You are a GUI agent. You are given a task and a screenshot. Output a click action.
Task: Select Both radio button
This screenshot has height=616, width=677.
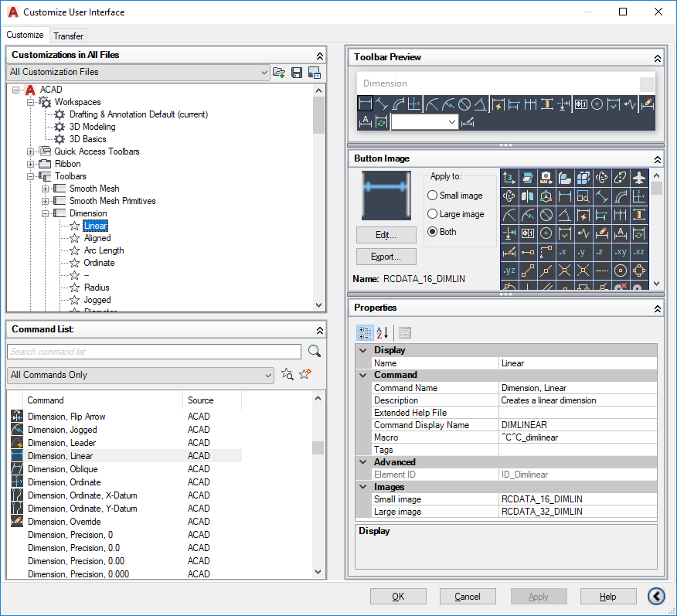[x=432, y=232]
